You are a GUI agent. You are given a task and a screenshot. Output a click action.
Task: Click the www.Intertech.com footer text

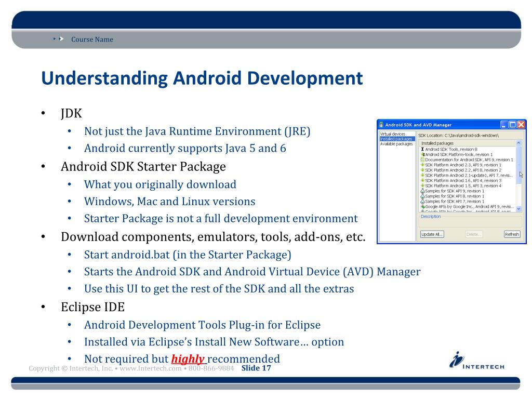tap(150, 368)
